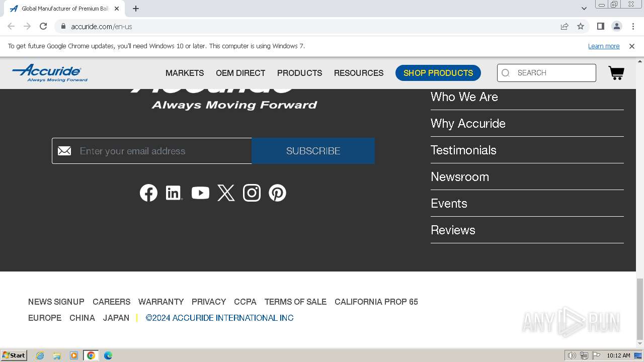Expand the tab search dropdown arrow

(x=584, y=9)
